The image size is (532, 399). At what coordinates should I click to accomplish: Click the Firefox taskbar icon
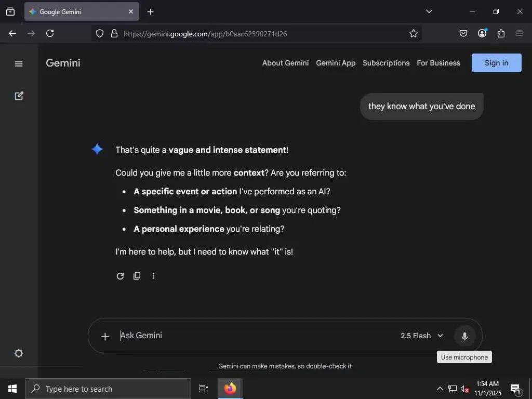pos(230,389)
